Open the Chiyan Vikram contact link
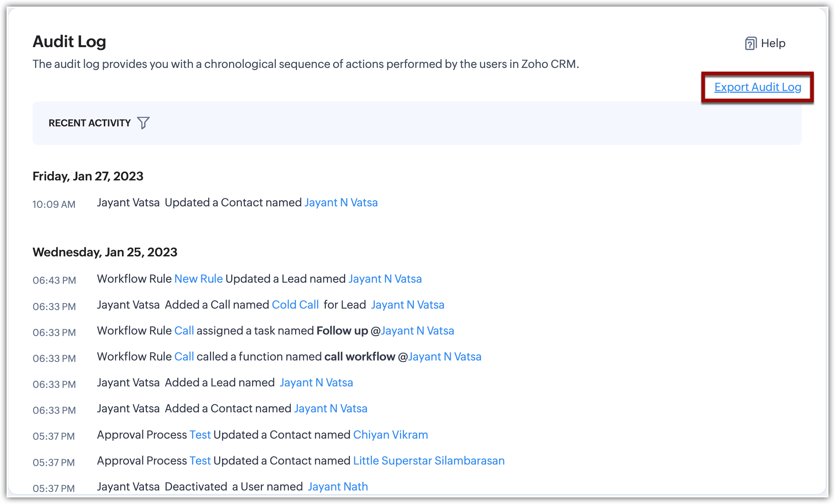The image size is (835, 504). click(x=390, y=435)
